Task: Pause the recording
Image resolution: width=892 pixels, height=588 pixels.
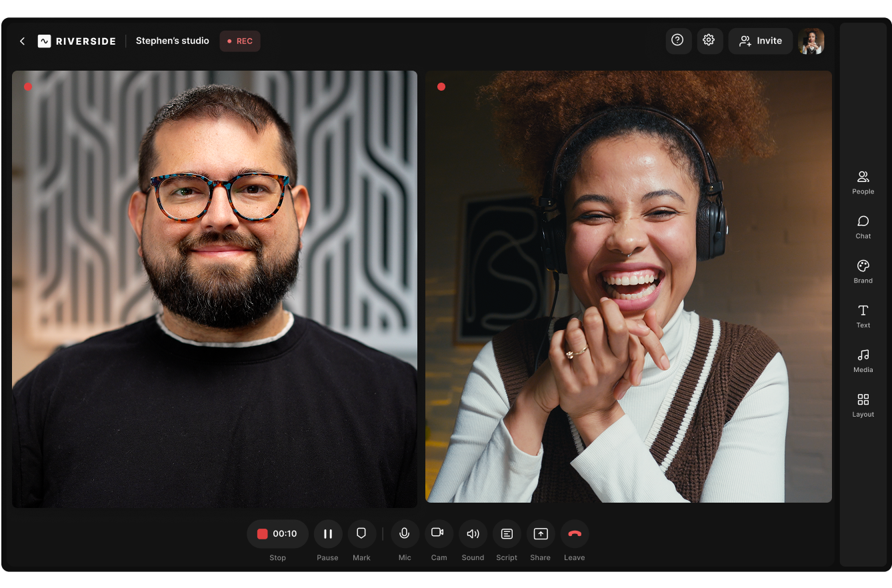Action: [x=327, y=533]
